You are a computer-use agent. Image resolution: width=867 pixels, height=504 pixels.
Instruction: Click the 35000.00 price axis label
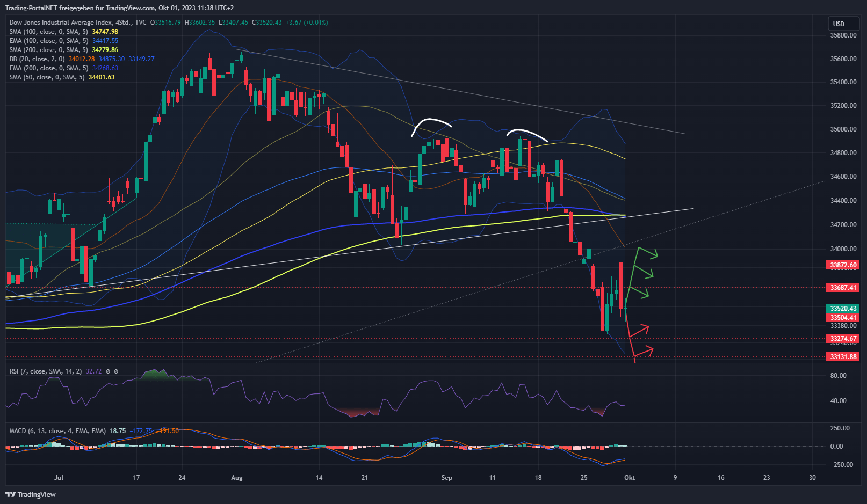pos(843,129)
